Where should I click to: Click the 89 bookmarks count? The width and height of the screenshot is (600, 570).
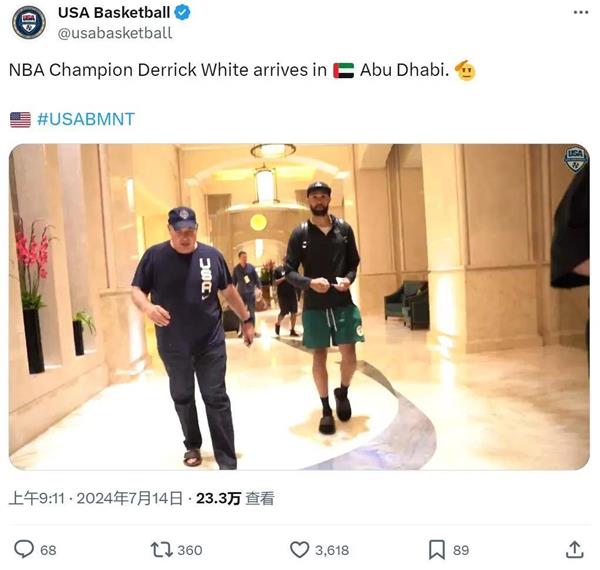461,550
